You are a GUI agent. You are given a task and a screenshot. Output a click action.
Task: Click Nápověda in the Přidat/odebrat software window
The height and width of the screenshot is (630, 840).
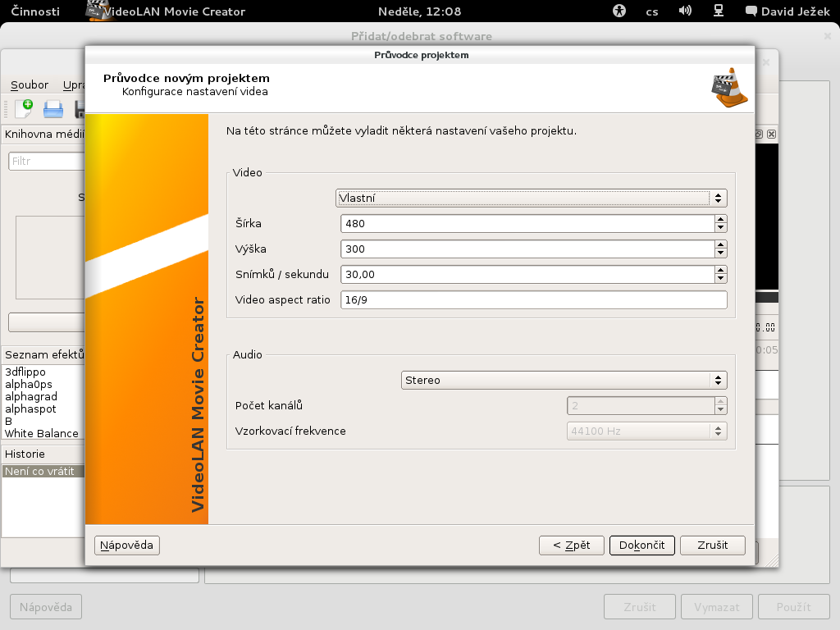coord(46,607)
